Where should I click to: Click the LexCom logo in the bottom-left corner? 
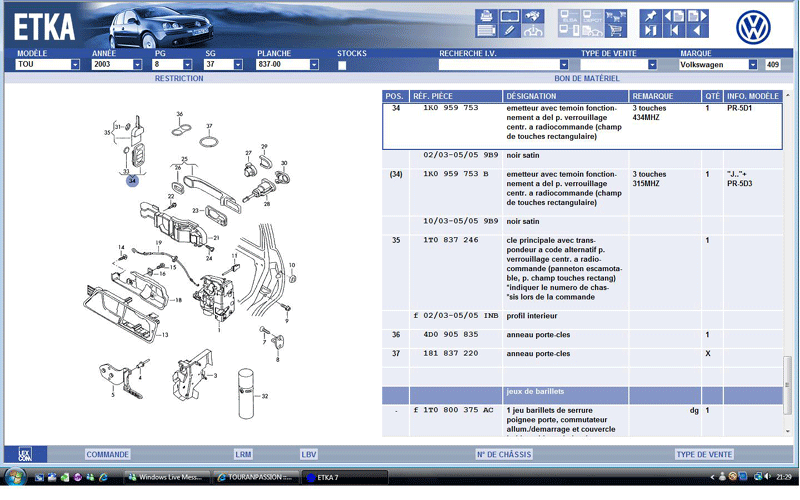25,454
